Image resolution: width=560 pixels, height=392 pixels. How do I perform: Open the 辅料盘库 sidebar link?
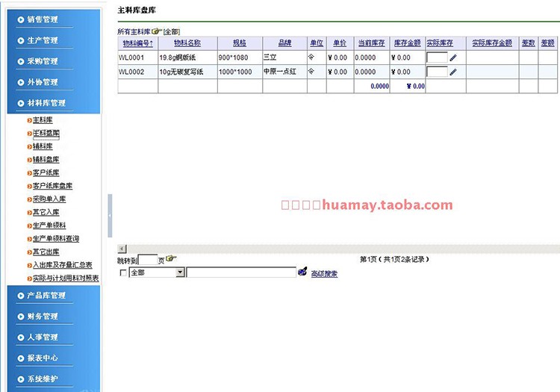46,160
